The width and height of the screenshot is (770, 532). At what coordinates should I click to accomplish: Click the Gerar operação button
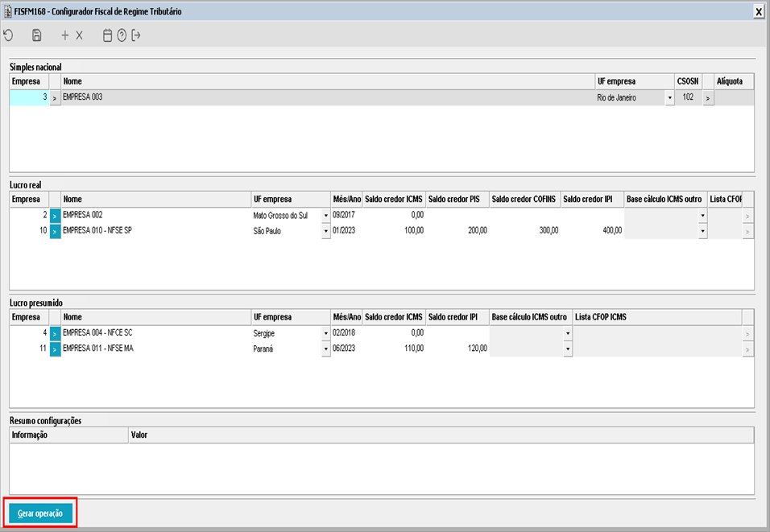tap(40, 513)
